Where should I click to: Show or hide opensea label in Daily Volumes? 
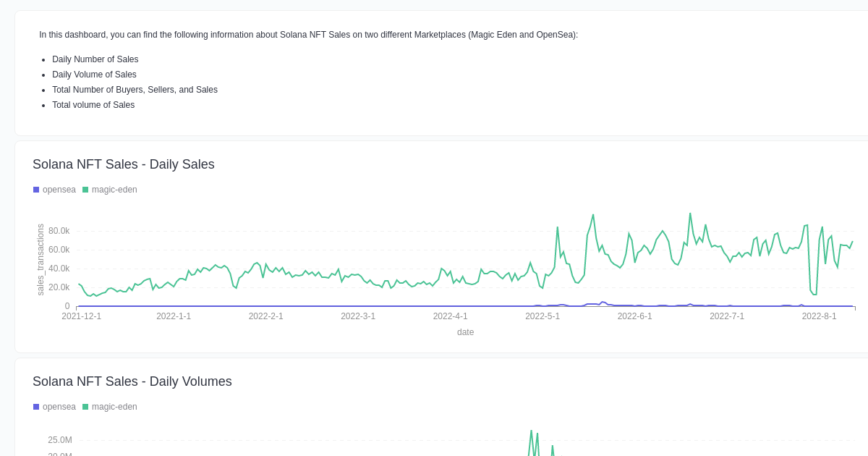coord(59,407)
